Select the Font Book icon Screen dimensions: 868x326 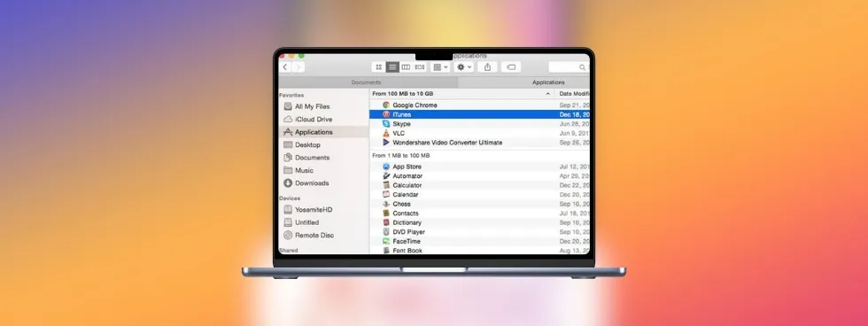click(386, 250)
